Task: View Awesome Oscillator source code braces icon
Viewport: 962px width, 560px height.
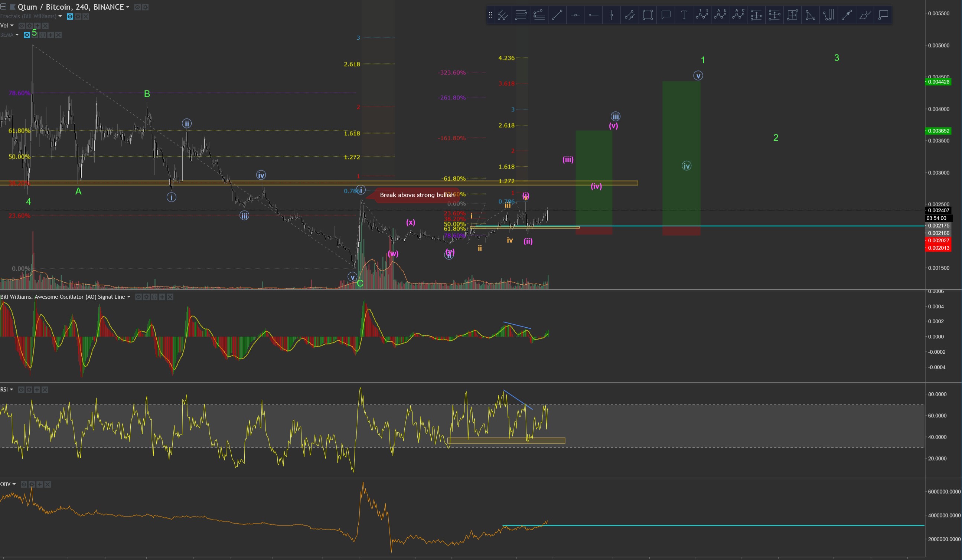Action: click(154, 297)
